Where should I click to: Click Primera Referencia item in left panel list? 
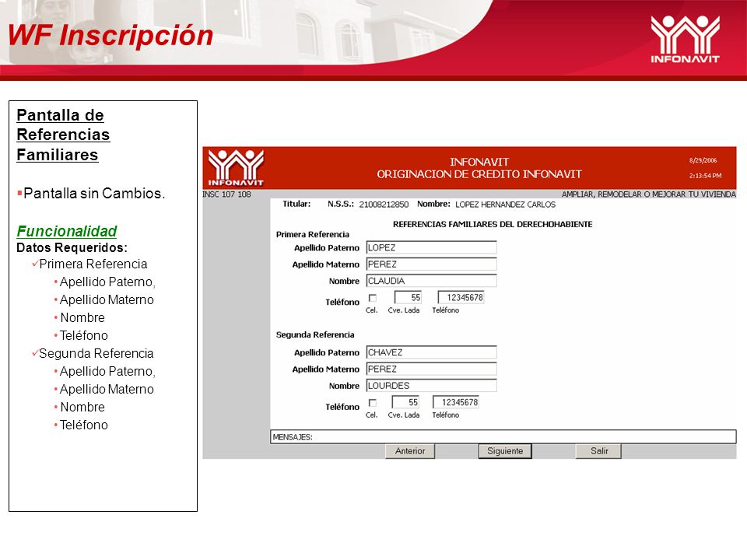tap(93, 264)
